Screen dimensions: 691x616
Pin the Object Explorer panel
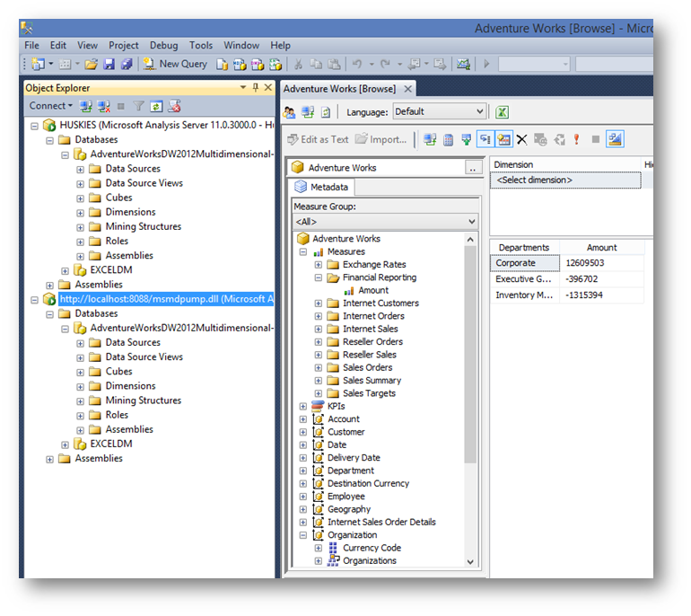(x=256, y=87)
